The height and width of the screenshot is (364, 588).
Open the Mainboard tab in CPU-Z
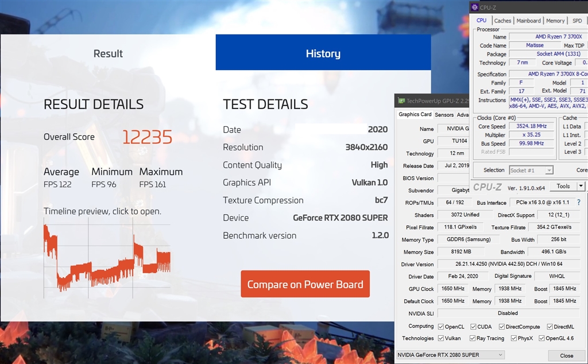coord(528,21)
